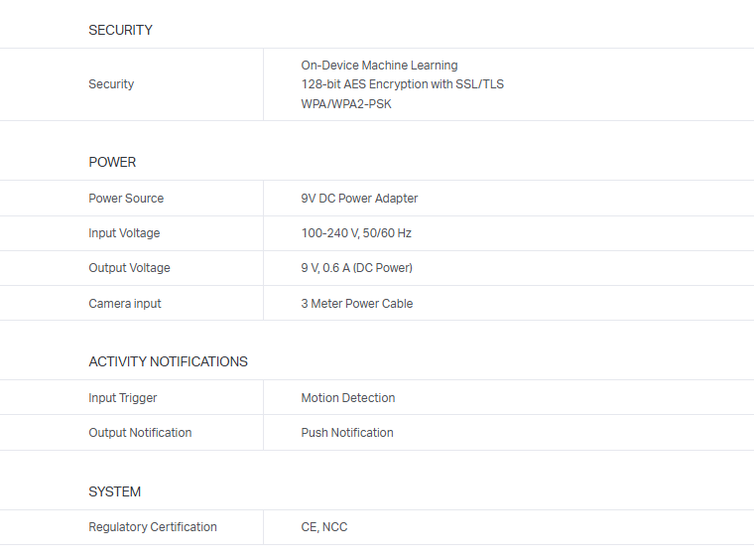
Task: Click the POWER section heading
Action: [112, 162]
